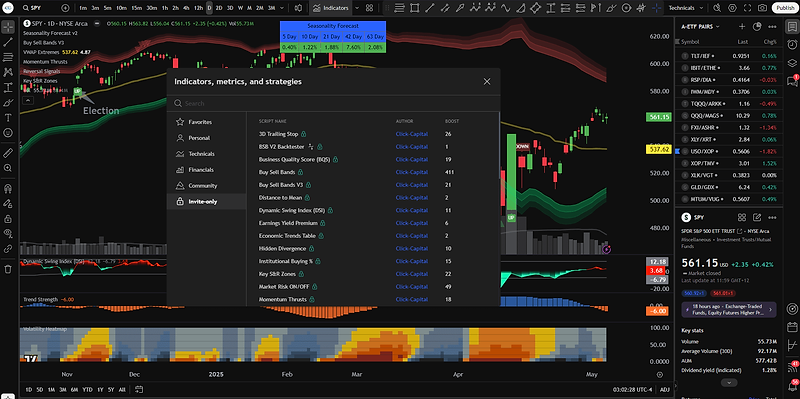Select the crosshair cursor tool in left toolbar

(x=8, y=27)
